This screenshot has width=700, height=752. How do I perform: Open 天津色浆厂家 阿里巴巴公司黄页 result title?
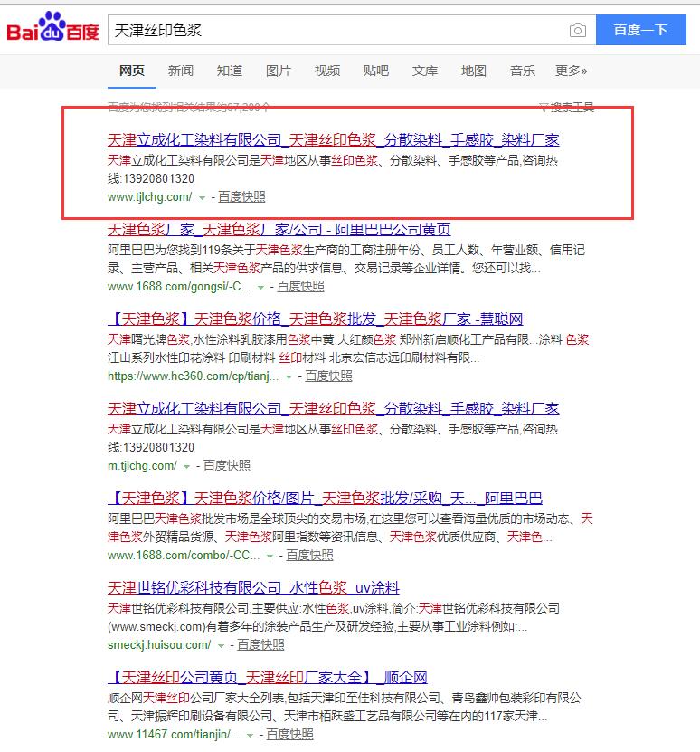[x=279, y=230]
